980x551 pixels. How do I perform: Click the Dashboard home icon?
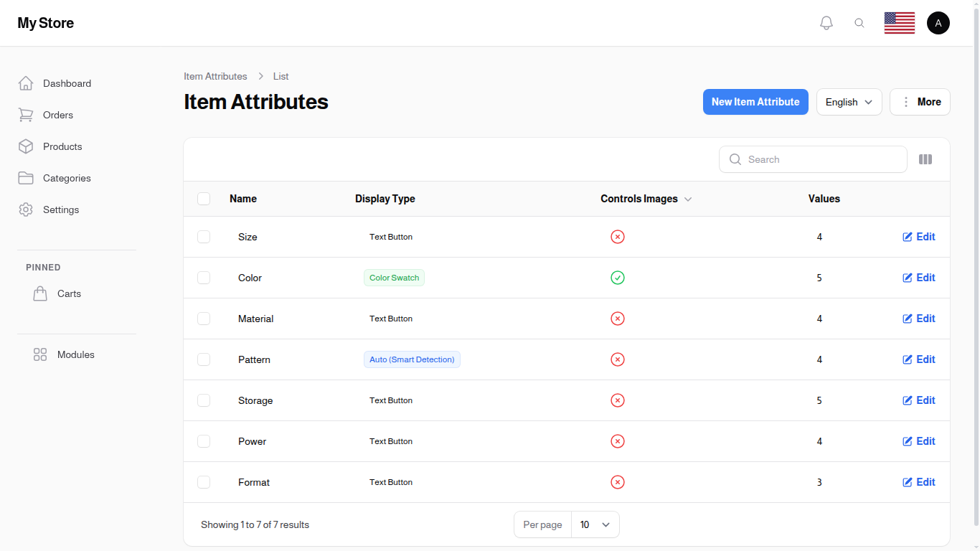coord(26,83)
